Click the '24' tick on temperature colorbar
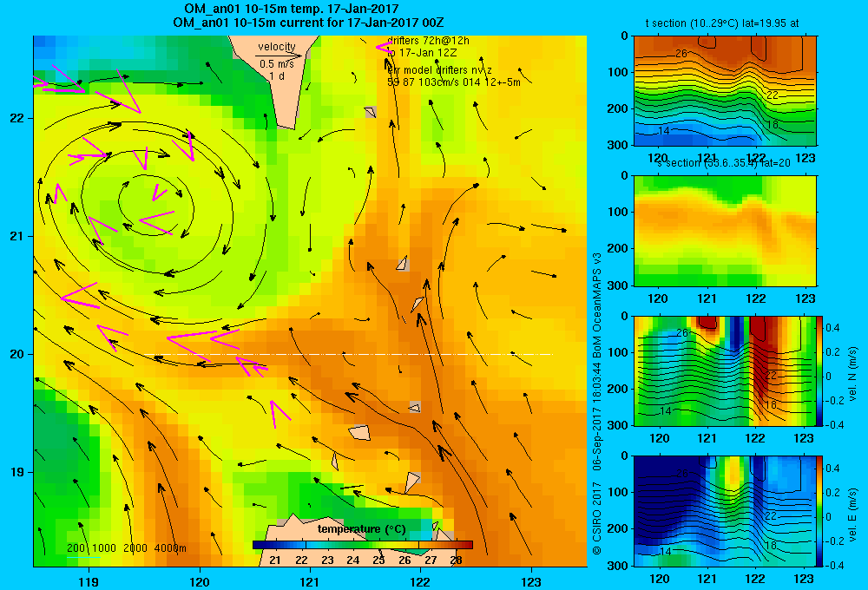Viewport: 868px width, 590px height. click(352, 560)
